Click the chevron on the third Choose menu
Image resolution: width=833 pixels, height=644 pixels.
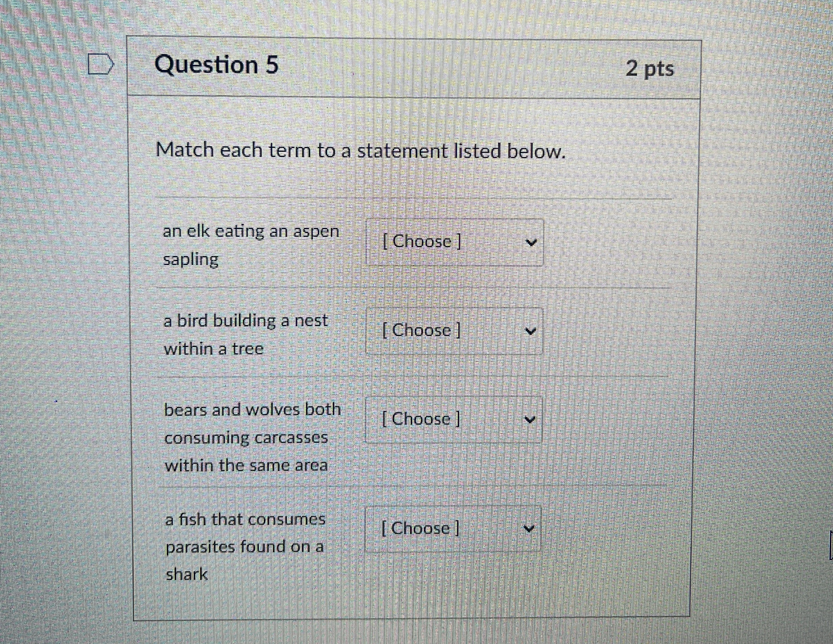[529, 420]
